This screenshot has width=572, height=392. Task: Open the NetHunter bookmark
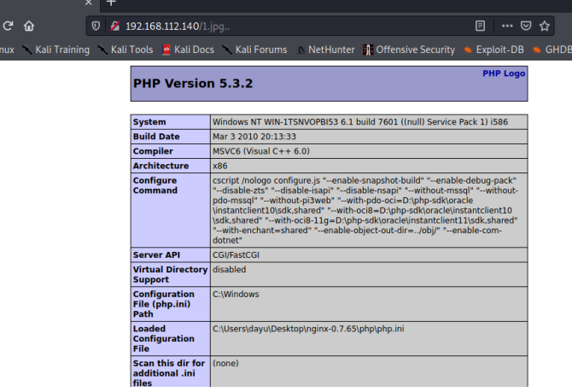click(325, 50)
